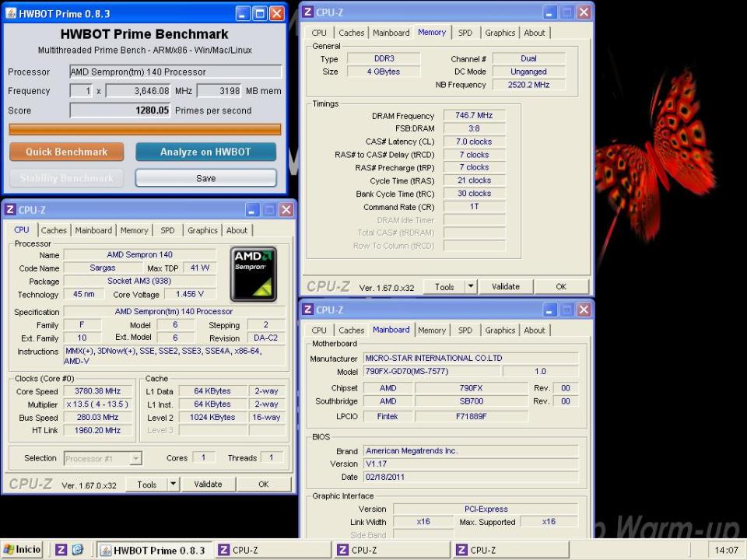The image size is (747, 560).
Task: Click OK in CPU window
Action: (x=264, y=485)
